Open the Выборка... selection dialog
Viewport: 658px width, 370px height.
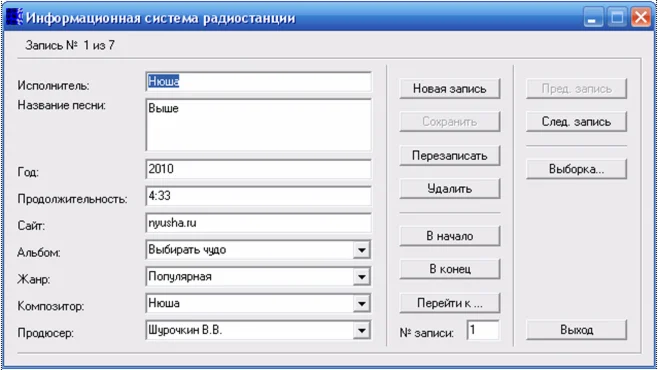pos(576,169)
